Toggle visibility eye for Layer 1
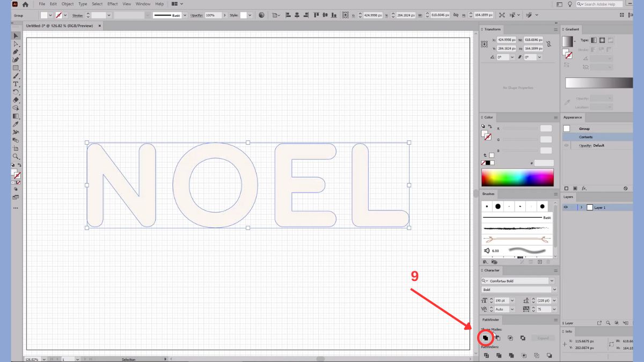Image resolution: width=644 pixels, height=362 pixels. pyautogui.click(x=566, y=207)
